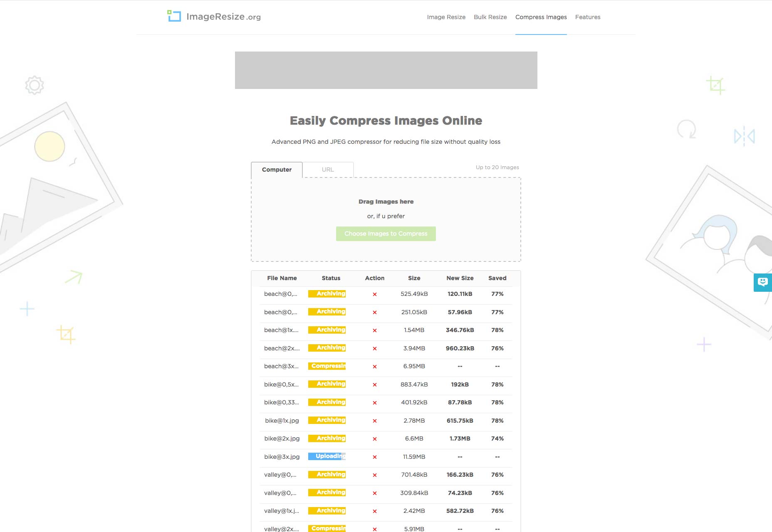Delete the first beach@0 file entry
Image resolution: width=772 pixels, height=532 pixels.
tap(375, 294)
